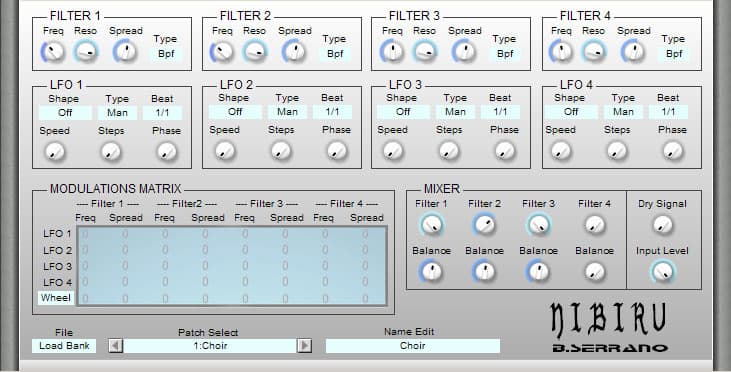Click the Filter 1 Spread knob
The width and height of the screenshot is (731, 372).
125,51
